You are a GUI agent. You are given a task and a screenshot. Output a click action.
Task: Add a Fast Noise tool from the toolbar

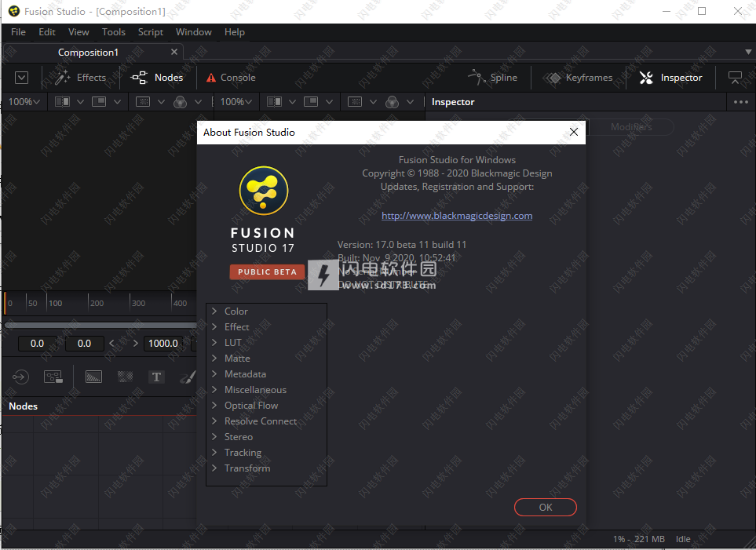tap(126, 377)
